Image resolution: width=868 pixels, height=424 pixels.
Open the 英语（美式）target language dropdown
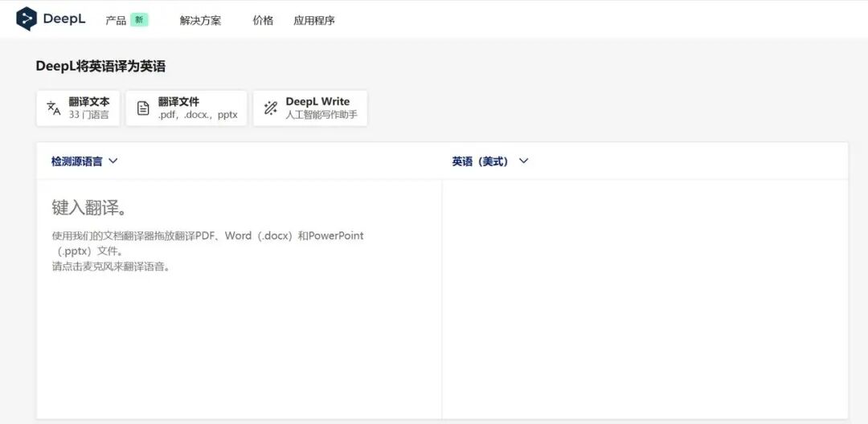[x=490, y=161]
